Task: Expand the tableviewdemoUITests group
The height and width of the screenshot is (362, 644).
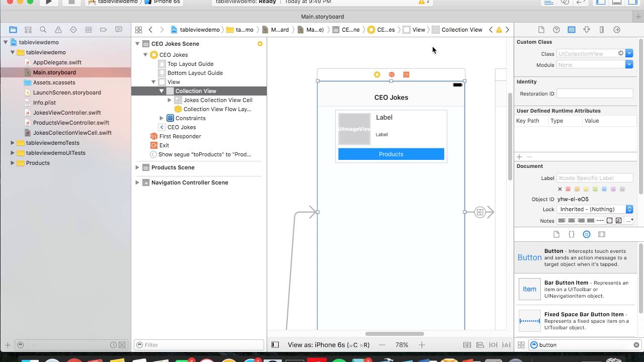Action: (13, 153)
